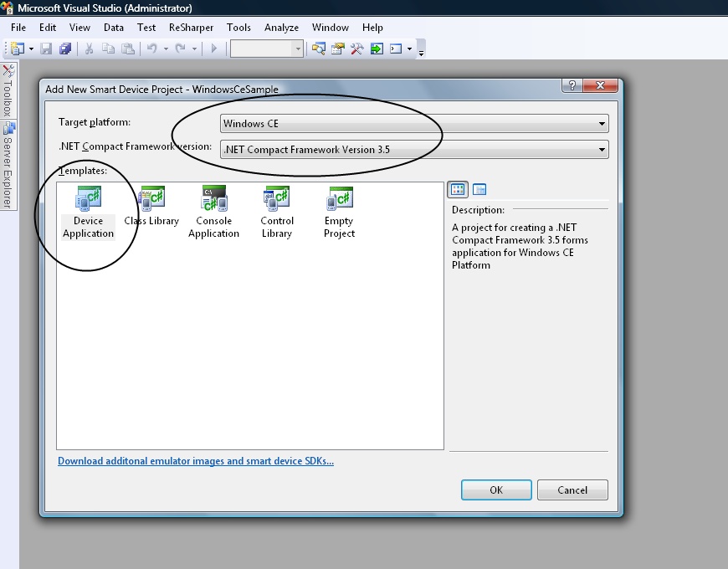Open the dropdown next to the Command Window icon
This screenshot has width=728, height=569.
click(409, 49)
